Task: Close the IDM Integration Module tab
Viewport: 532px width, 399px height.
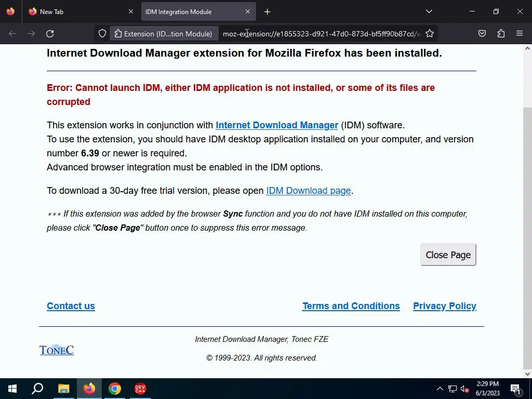Action: pyautogui.click(x=248, y=11)
